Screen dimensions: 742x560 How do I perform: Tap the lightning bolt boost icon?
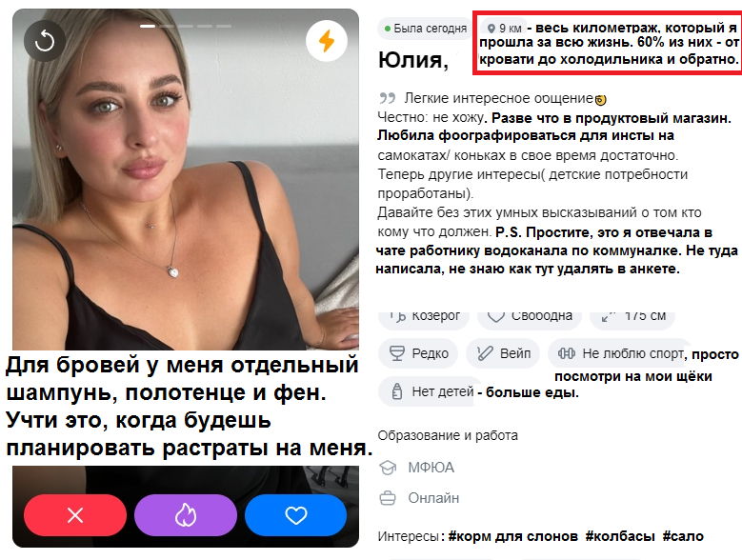[327, 41]
